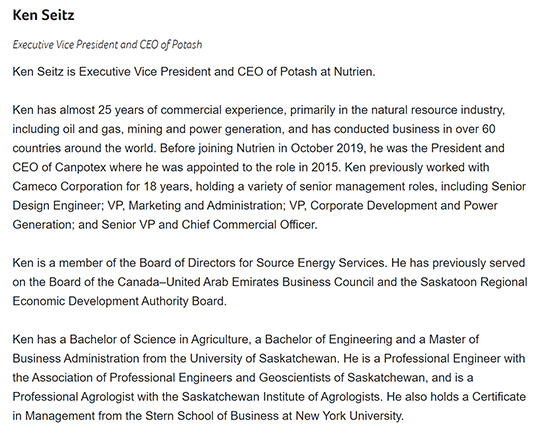Click the phrase 'Professional Engineer'
Viewport: 533px width, 439px height.
(442, 358)
